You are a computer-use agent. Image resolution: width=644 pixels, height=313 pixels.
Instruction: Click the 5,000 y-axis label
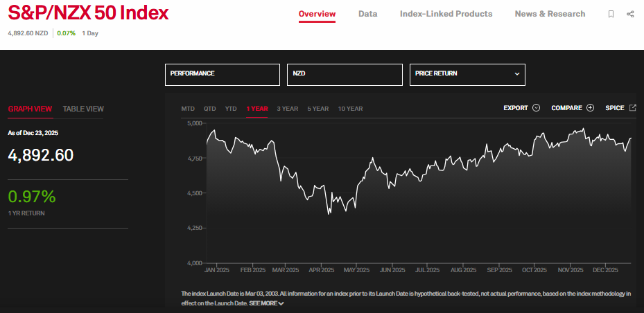click(195, 123)
